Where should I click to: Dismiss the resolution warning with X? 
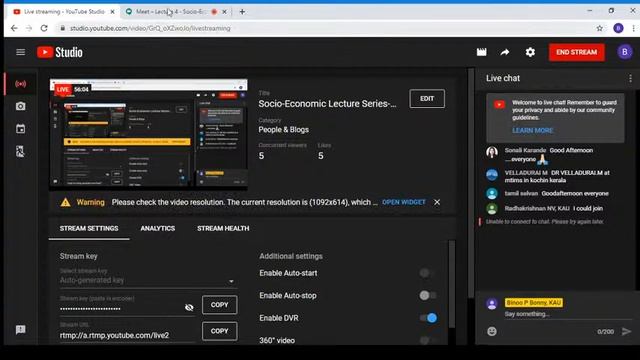pyautogui.click(x=437, y=202)
